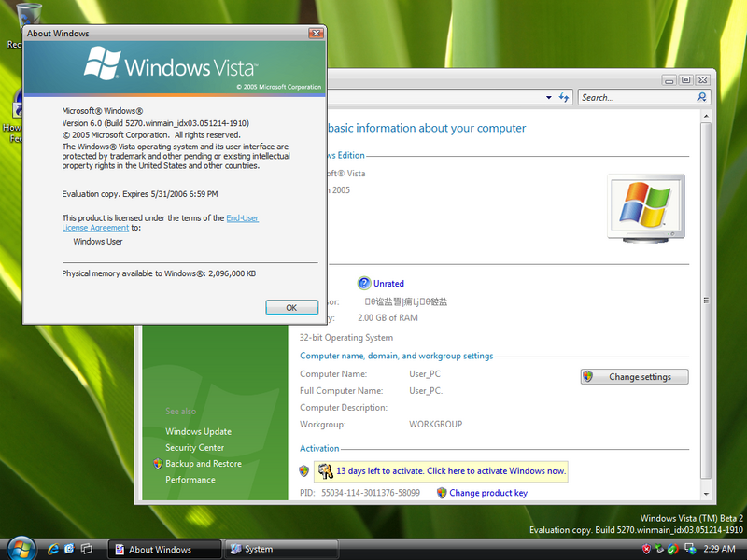Open Windows Update in See also
747x560 pixels.
click(x=198, y=431)
